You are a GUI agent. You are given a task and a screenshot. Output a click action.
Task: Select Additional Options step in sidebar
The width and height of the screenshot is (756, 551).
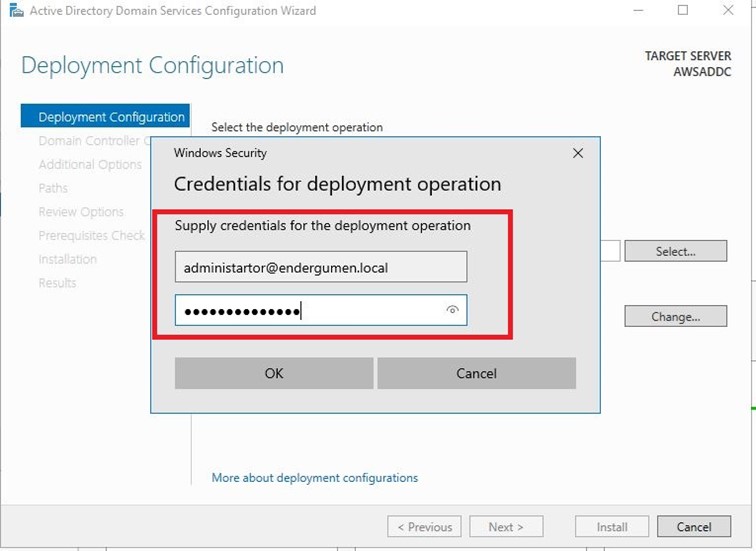click(90, 164)
